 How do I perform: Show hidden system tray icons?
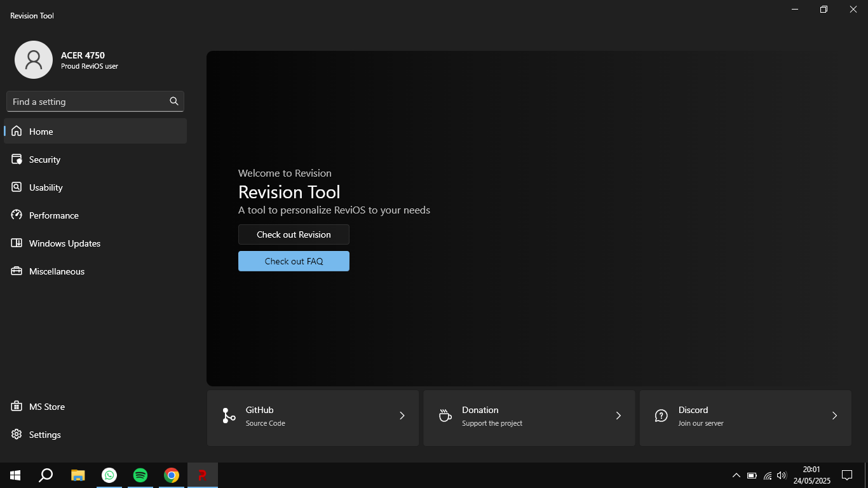(x=736, y=475)
